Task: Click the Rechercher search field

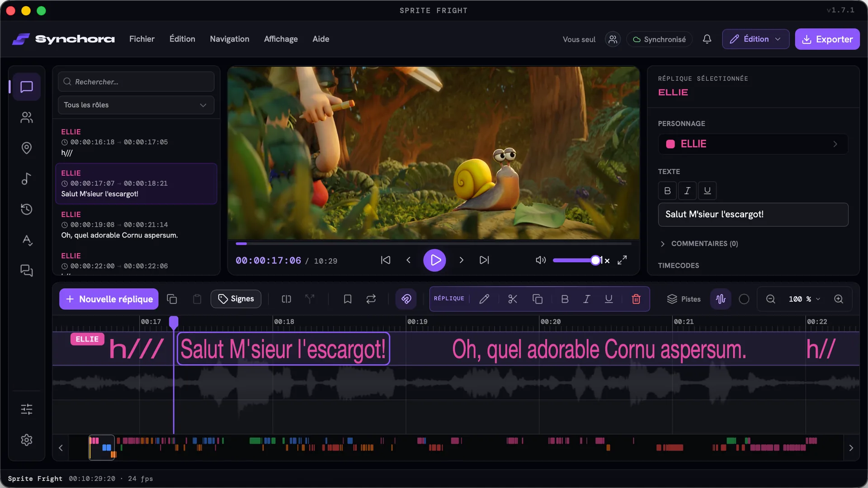Action: 136,82
